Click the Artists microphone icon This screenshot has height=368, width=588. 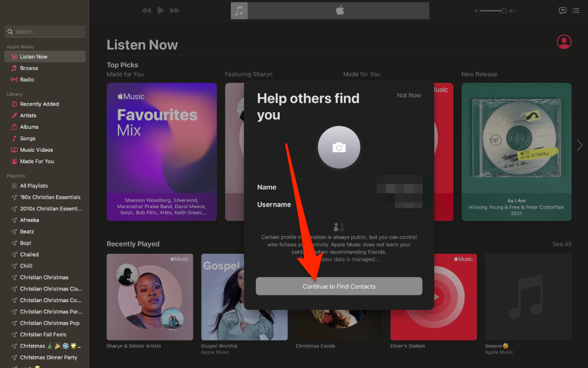(x=14, y=115)
